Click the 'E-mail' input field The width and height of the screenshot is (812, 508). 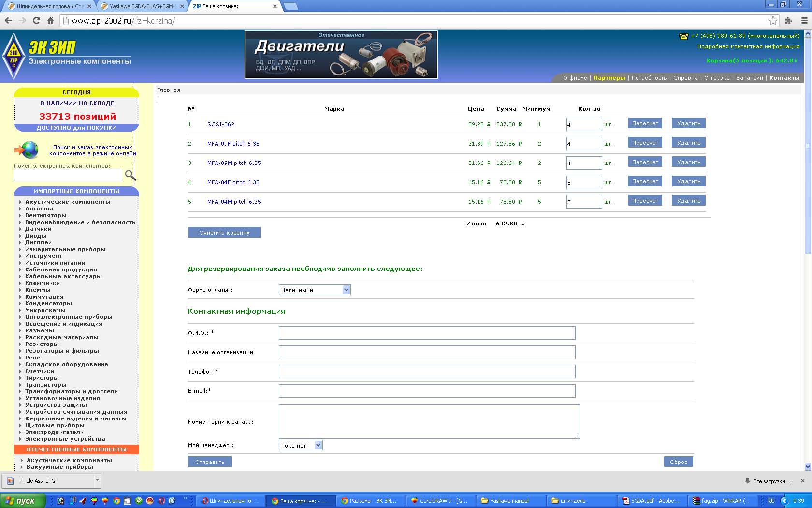coord(427,391)
